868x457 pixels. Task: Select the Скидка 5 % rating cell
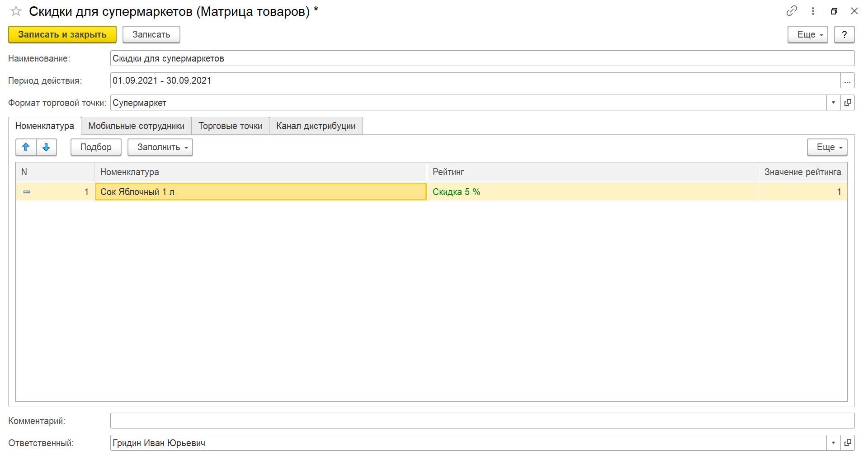592,192
